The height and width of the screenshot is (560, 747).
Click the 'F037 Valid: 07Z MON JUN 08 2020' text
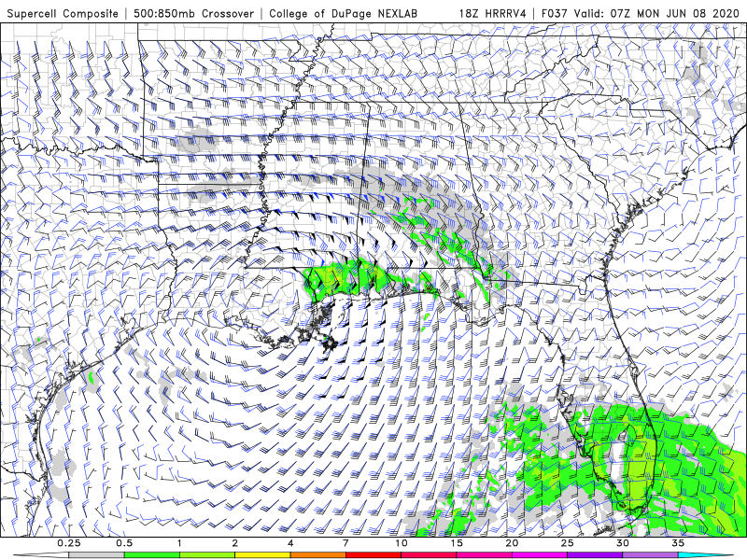[x=641, y=13]
